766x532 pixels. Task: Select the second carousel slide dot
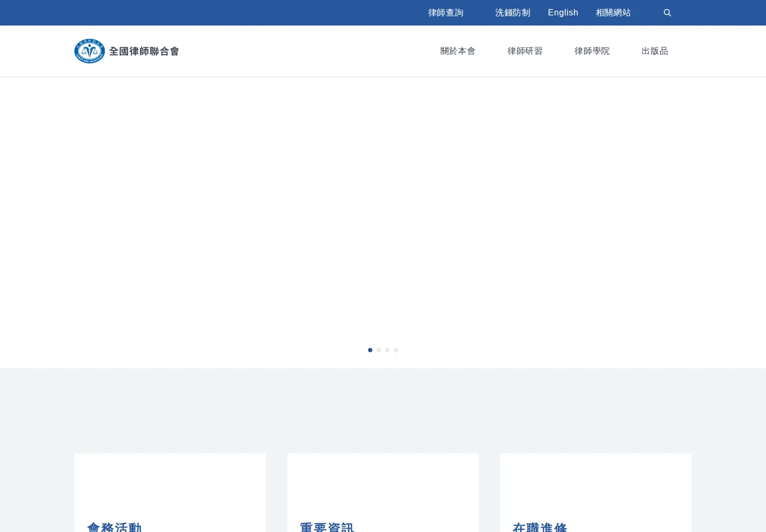click(379, 350)
